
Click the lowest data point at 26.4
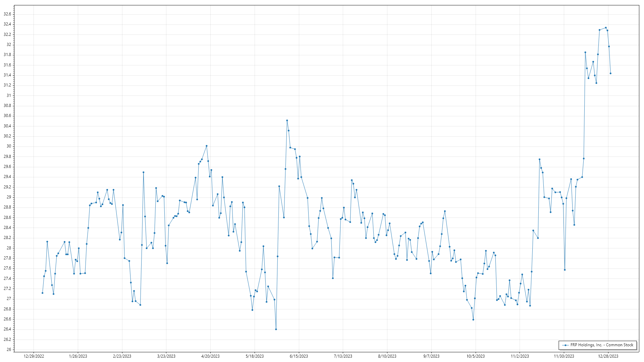[x=276, y=329]
